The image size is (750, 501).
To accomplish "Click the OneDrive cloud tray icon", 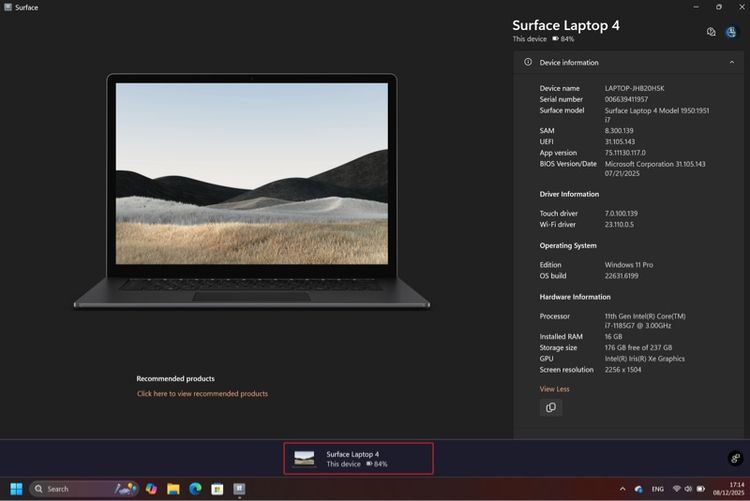I will (x=639, y=489).
